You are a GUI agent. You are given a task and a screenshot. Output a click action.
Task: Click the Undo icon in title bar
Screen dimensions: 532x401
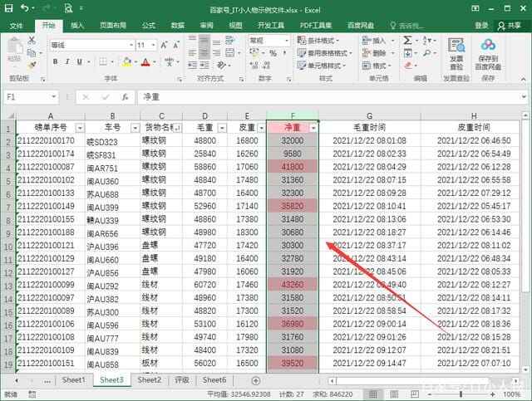pos(24,7)
